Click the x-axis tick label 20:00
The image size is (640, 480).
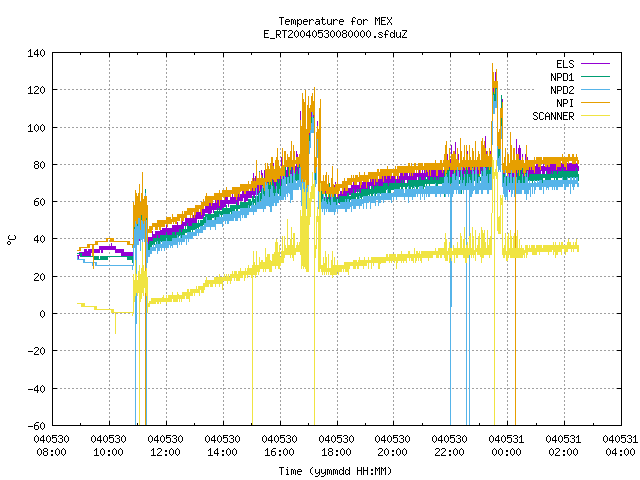coord(392,452)
